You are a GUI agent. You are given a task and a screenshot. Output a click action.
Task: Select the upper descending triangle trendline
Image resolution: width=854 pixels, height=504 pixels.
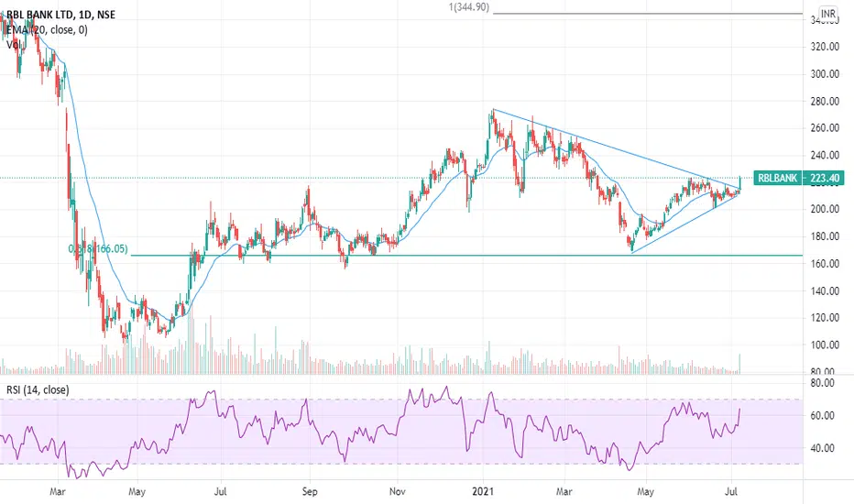[x=616, y=149]
